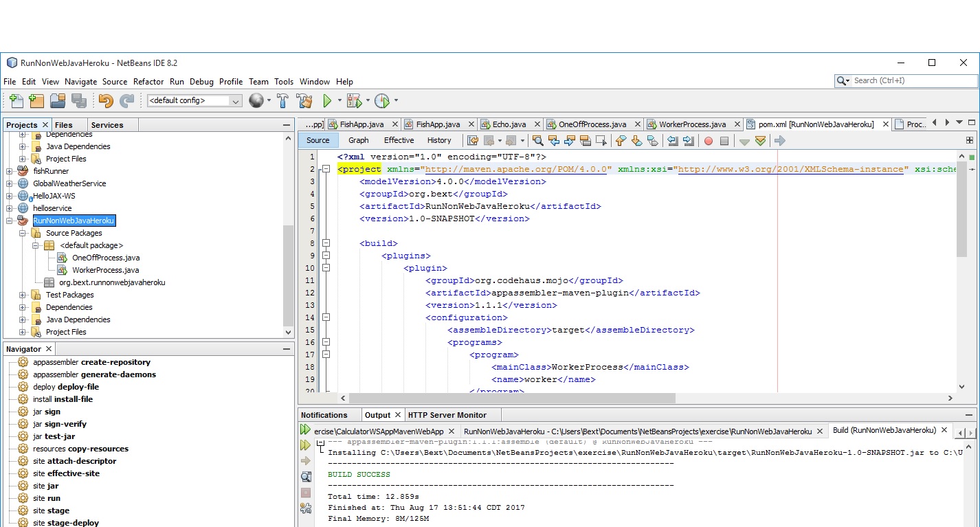Switch editor to Graph view
Screen dimensions: 980x527
358,140
